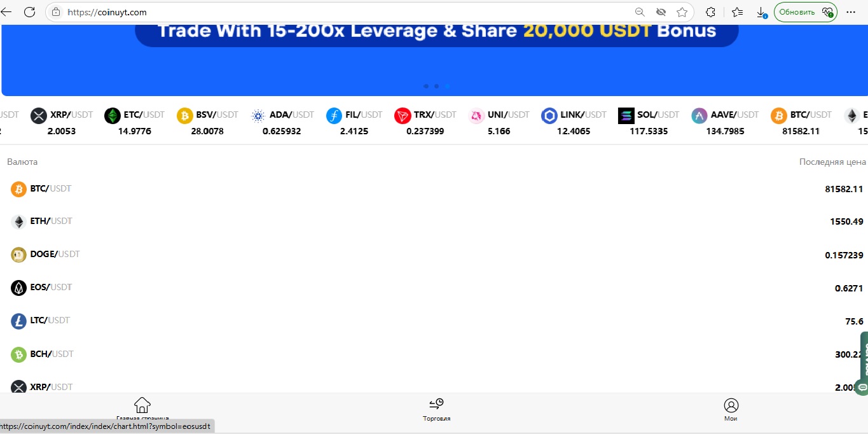868x434 pixels.
Task: Click the BTC icon in the ticker
Action: click(779, 116)
